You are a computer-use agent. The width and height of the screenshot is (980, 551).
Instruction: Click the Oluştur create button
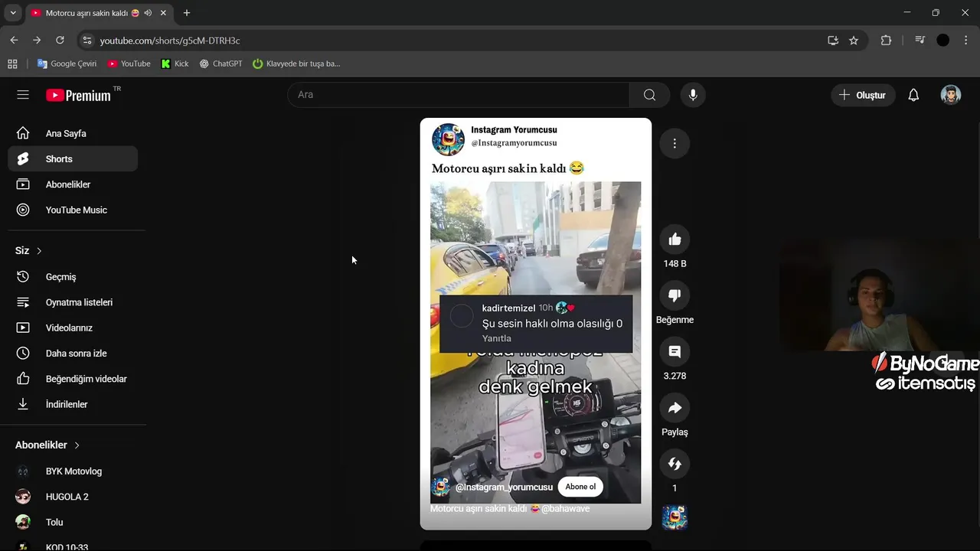(x=863, y=95)
